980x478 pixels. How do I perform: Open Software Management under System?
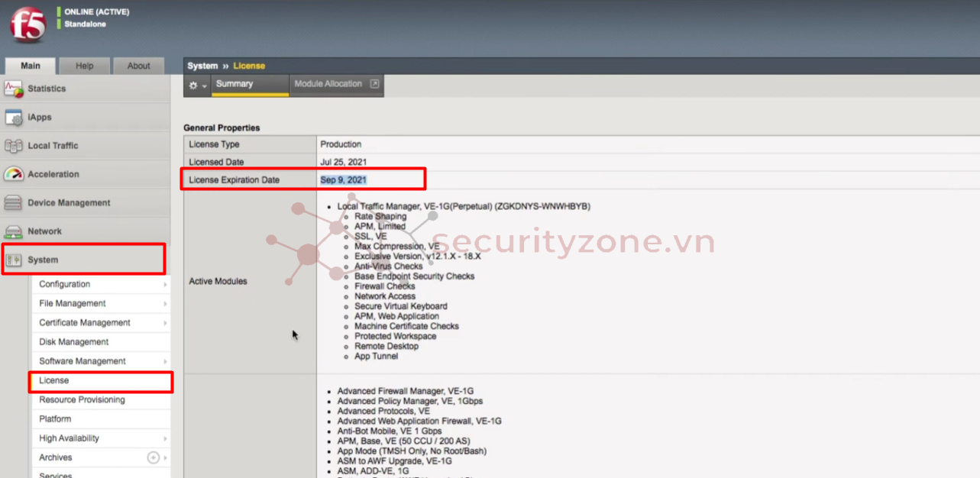point(82,361)
